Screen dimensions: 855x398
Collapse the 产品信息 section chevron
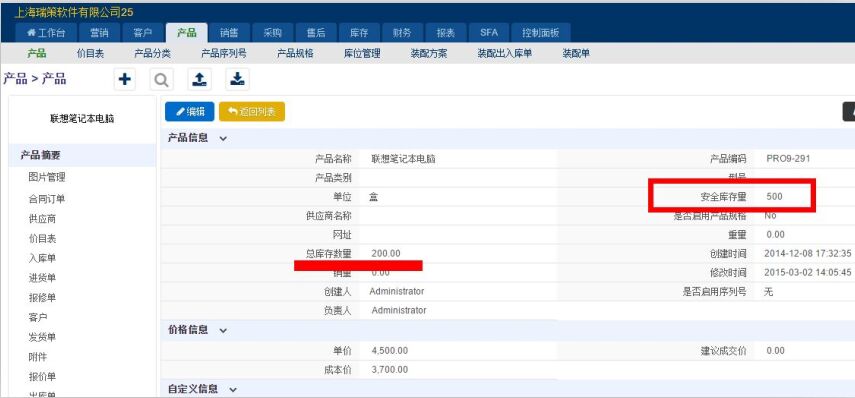(223, 138)
